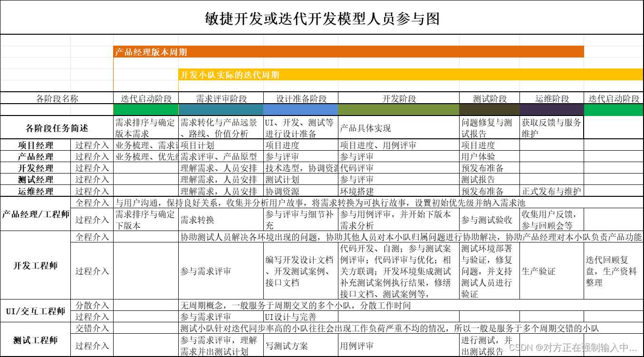Select the 测试计划 cell
Viewport: 644px width, 357px height.
click(301, 180)
